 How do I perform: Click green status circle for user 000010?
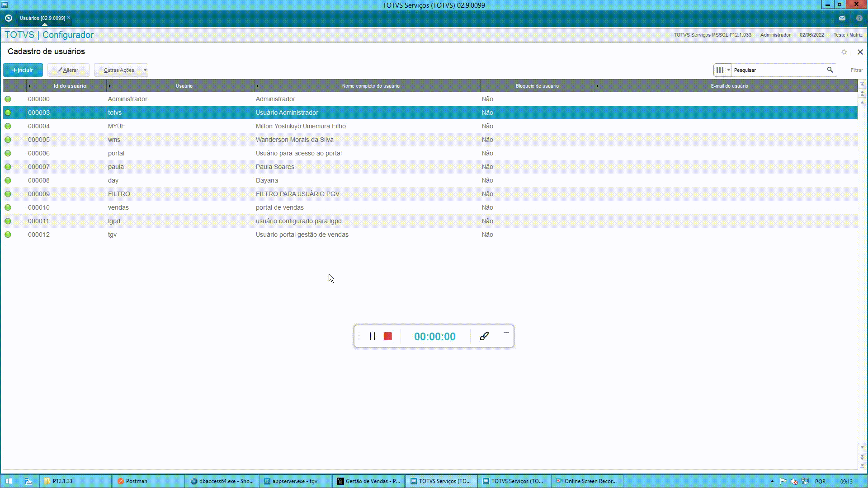click(x=8, y=207)
